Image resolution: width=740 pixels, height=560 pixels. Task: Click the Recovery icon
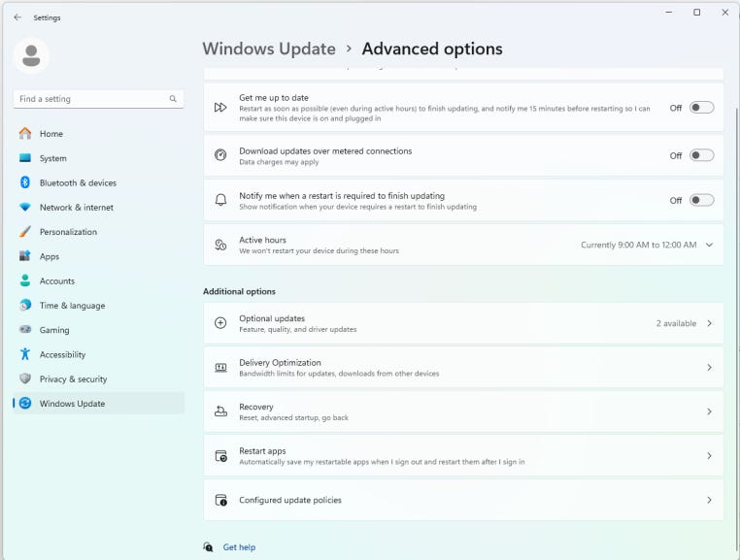point(220,412)
